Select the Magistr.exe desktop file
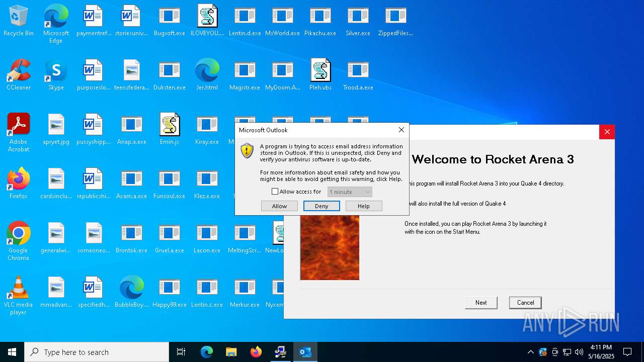This screenshot has height=362, width=644. click(x=245, y=75)
